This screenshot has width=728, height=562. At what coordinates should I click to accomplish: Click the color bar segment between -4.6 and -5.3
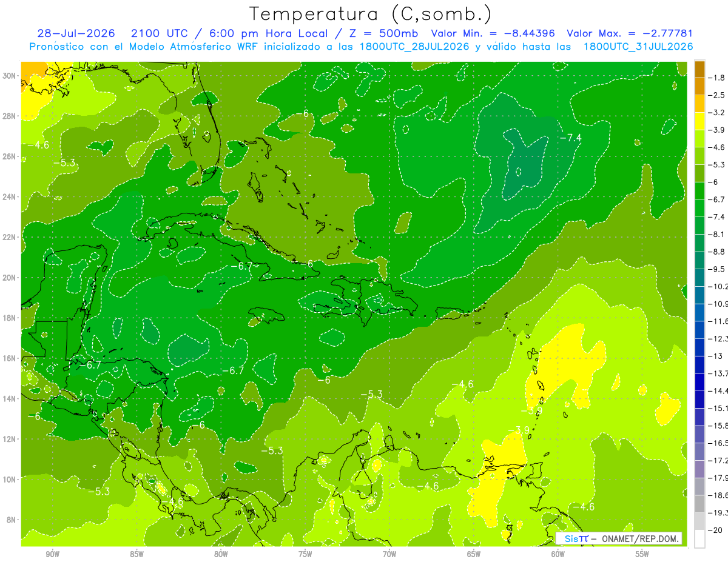click(699, 156)
